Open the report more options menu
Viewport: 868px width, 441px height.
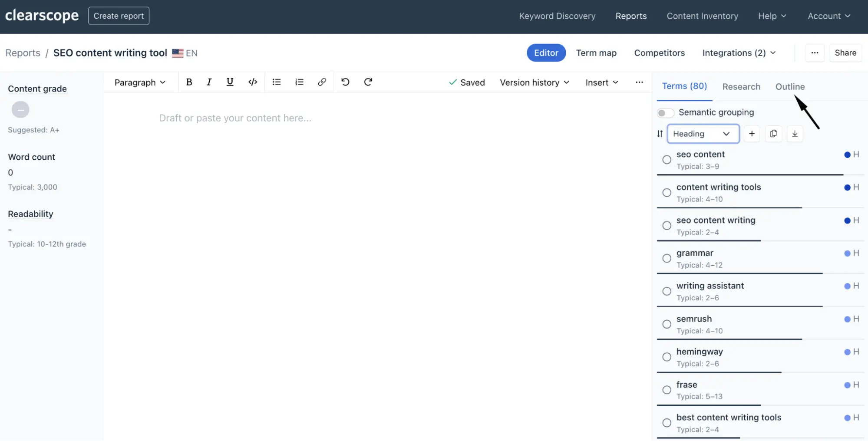pyautogui.click(x=815, y=53)
